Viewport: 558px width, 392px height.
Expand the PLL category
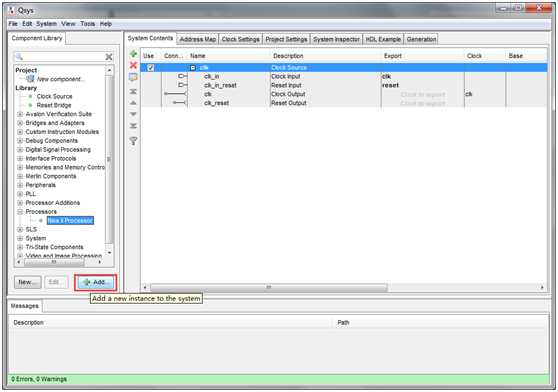coord(20,194)
